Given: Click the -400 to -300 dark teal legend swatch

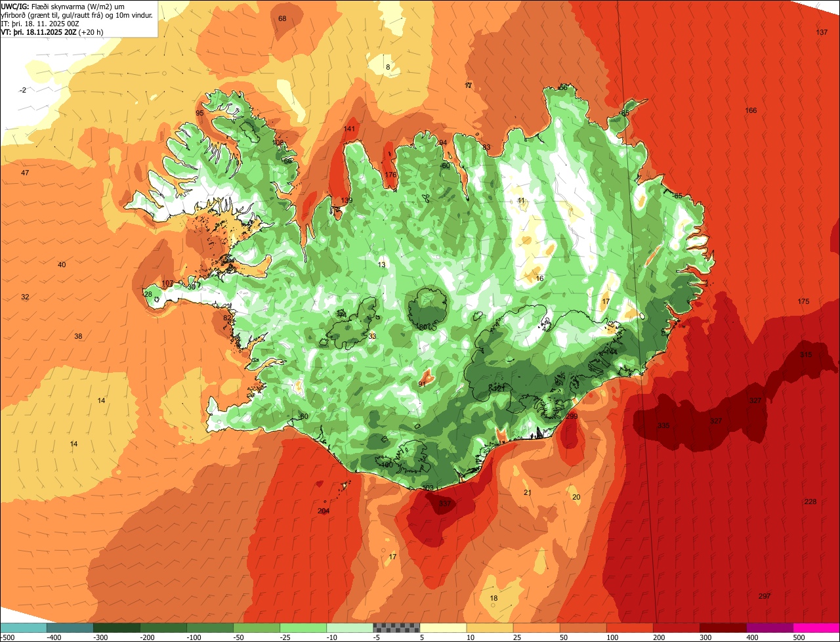Looking at the screenshot, I should click(70, 628).
